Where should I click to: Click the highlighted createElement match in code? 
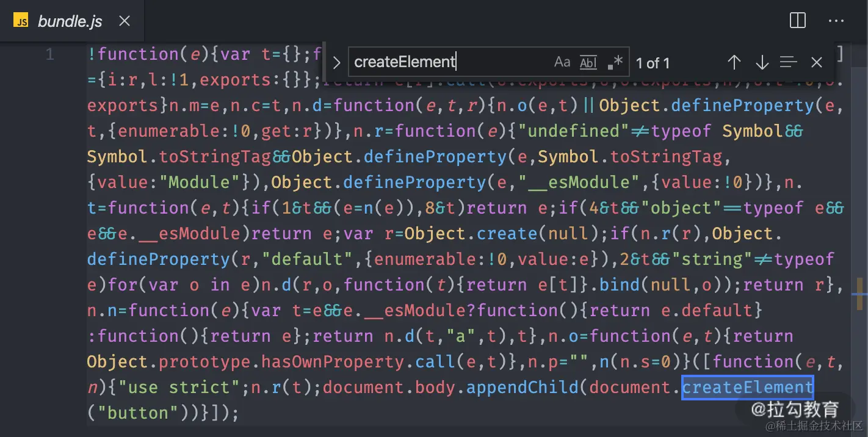click(748, 387)
